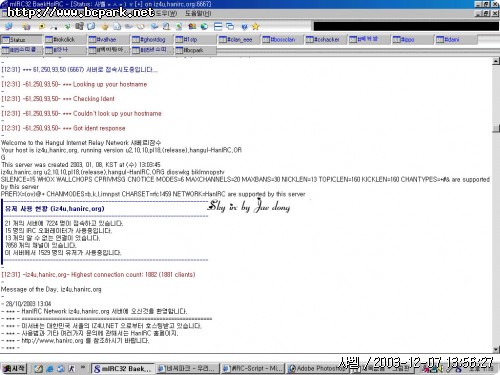Click the Internet Explorer quick launch icon

50,369
